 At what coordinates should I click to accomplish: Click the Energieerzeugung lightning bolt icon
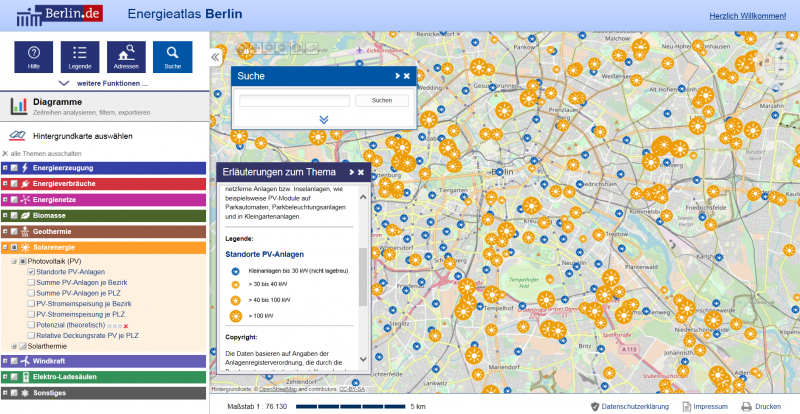(x=24, y=168)
